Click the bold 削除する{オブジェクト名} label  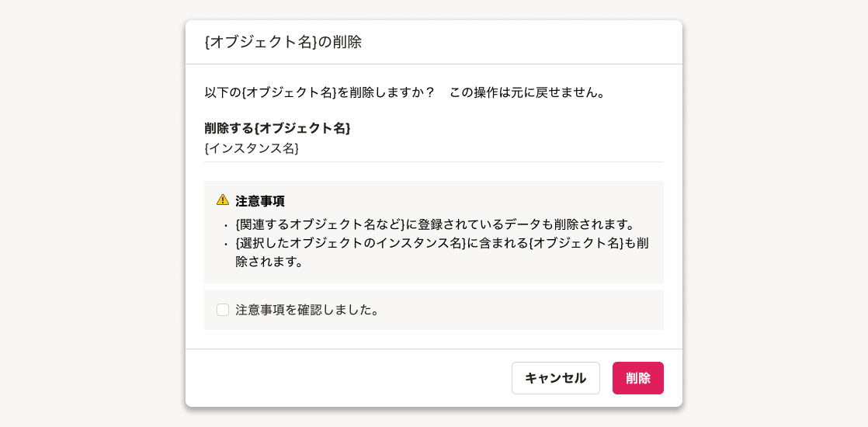tap(277, 128)
